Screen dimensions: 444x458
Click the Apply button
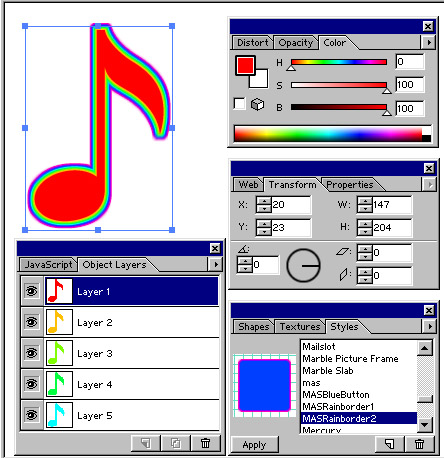255,445
